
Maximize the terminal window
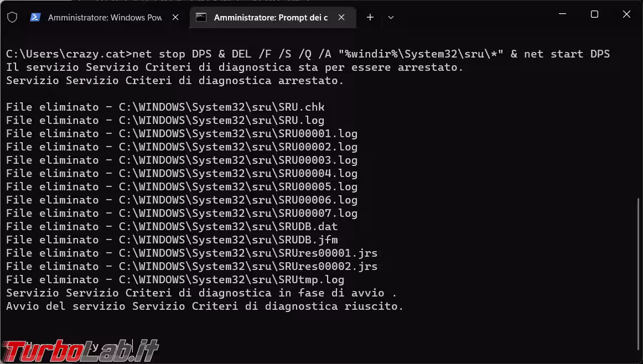594,14
